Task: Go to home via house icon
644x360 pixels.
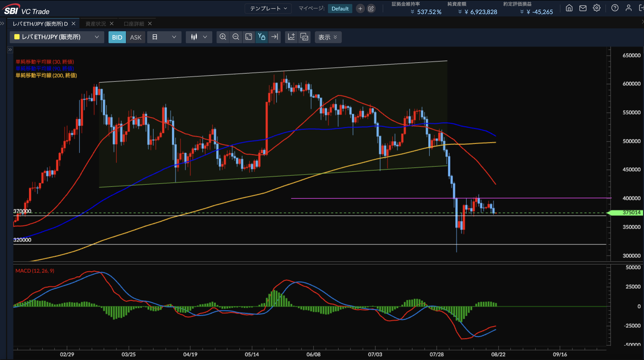Action: [569, 8]
